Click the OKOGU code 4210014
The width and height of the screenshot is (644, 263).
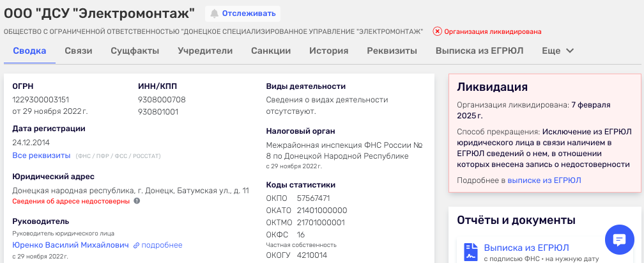click(x=312, y=255)
